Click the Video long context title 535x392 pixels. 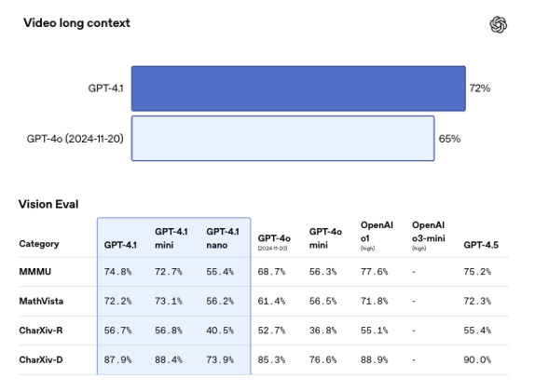(x=76, y=23)
